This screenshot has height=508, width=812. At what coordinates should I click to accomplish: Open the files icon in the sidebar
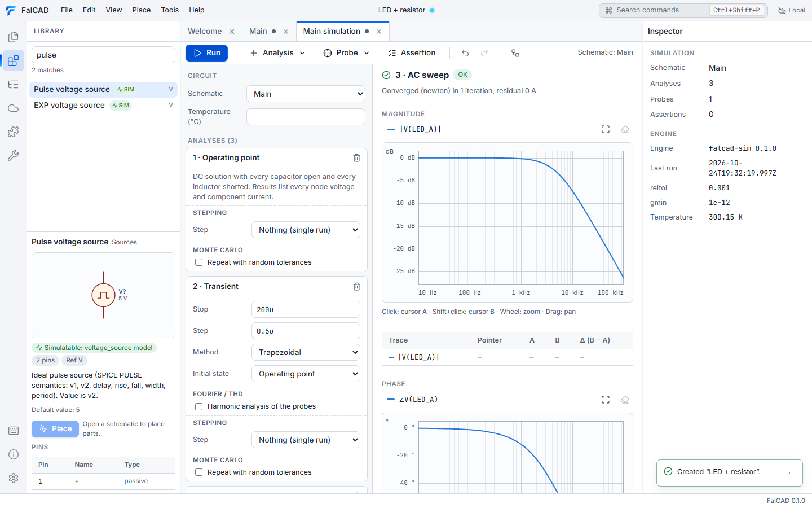(x=14, y=37)
